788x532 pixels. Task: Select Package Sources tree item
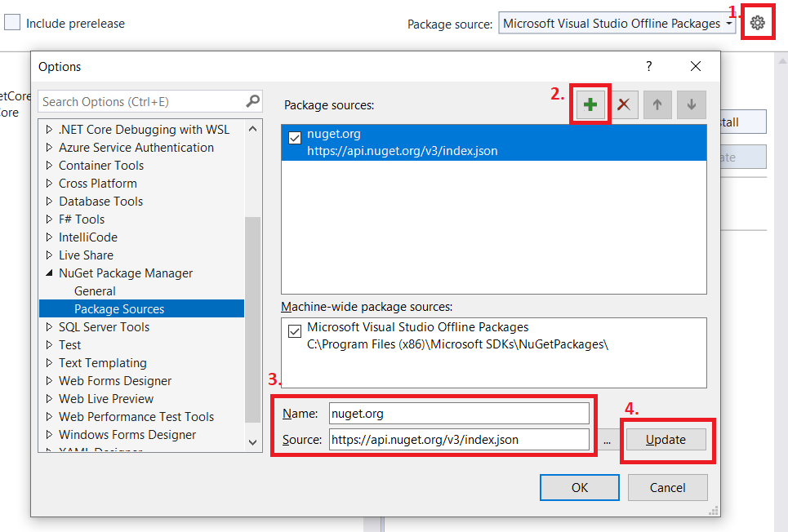tap(142, 309)
